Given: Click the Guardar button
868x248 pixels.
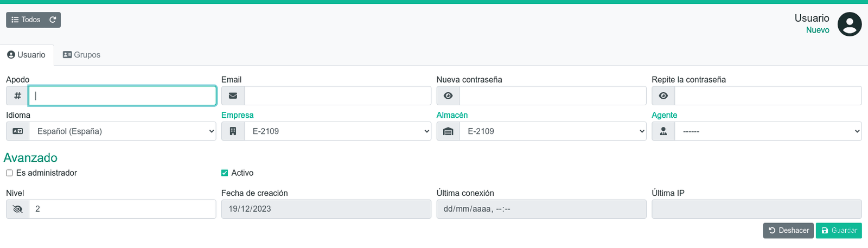Looking at the screenshot, I should click(x=839, y=231).
